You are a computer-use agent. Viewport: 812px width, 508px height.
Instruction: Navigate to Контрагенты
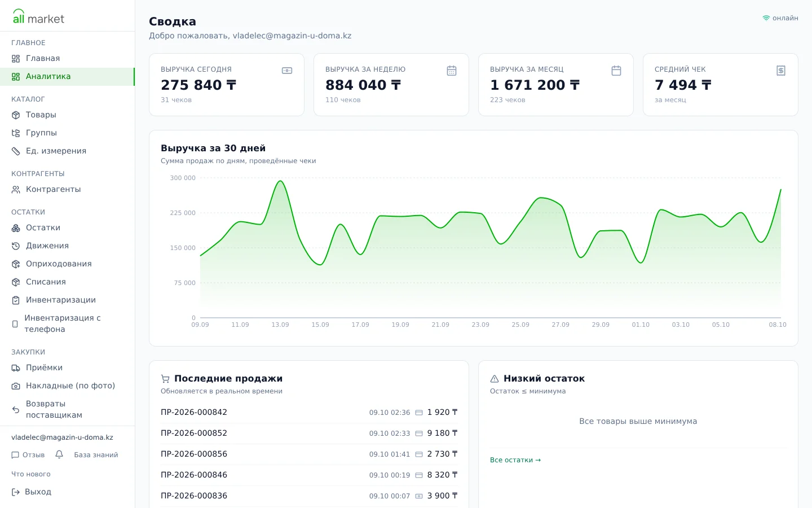[x=67, y=190]
